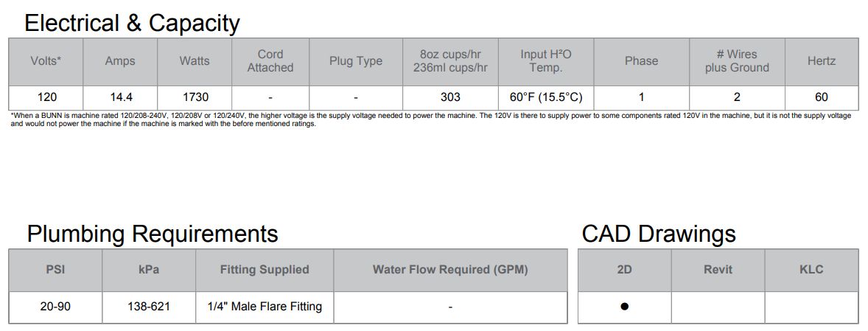Image resolution: width=868 pixels, height=331 pixels.
Task: Select the kPa value 138-621
Action: click(149, 307)
